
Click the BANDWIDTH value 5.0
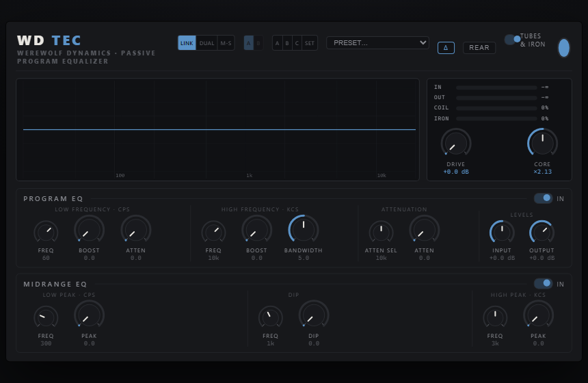(x=304, y=258)
